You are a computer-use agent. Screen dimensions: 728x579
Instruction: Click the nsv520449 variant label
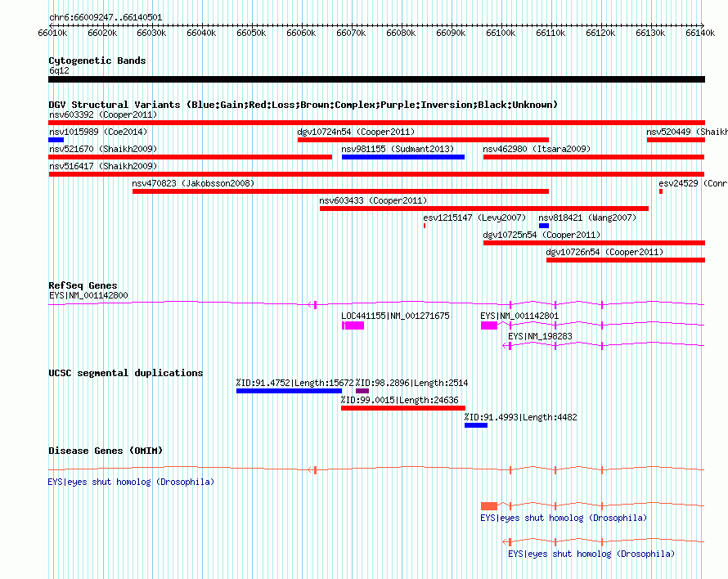click(x=686, y=132)
